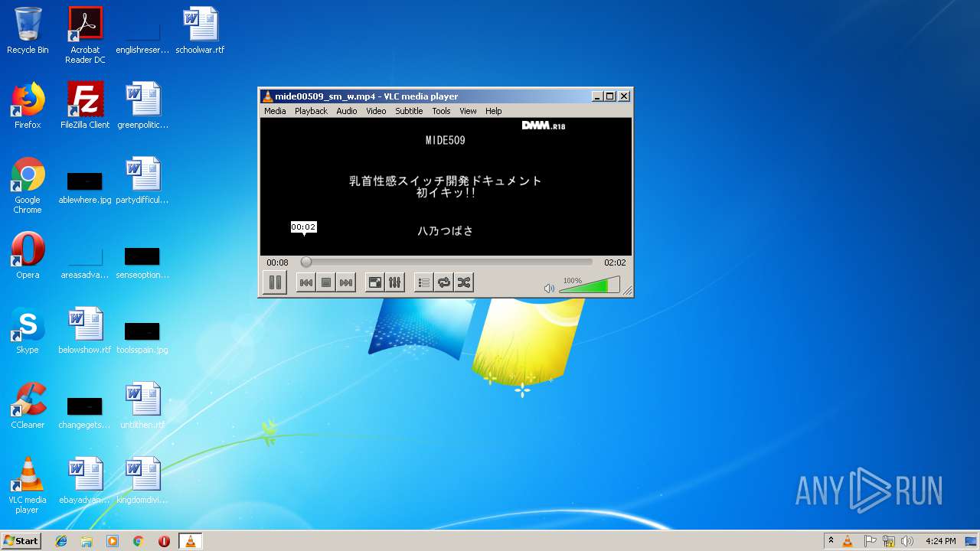Select the partydifficul... document icon
980x551 pixels.
tap(142, 181)
